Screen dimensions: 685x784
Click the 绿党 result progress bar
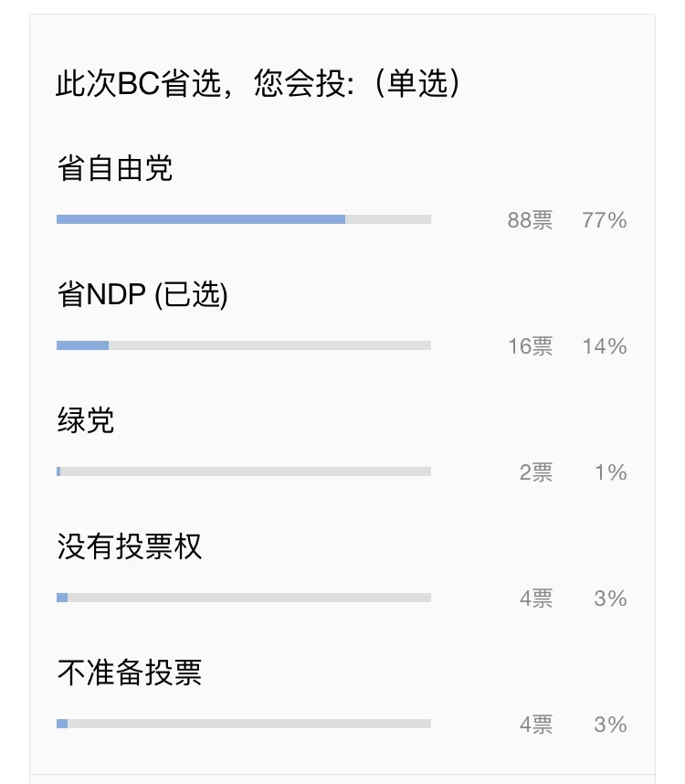pyautogui.click(x=244, y=471)
